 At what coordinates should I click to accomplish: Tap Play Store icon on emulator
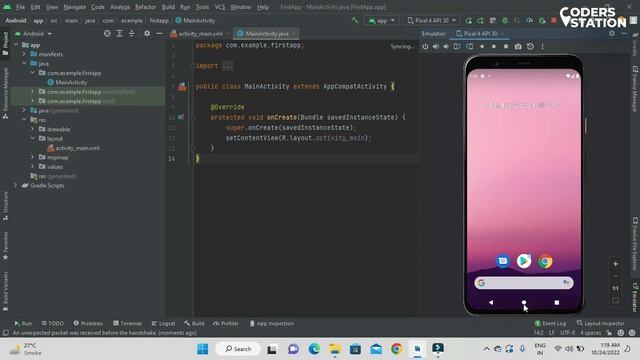tap(524, 261)
